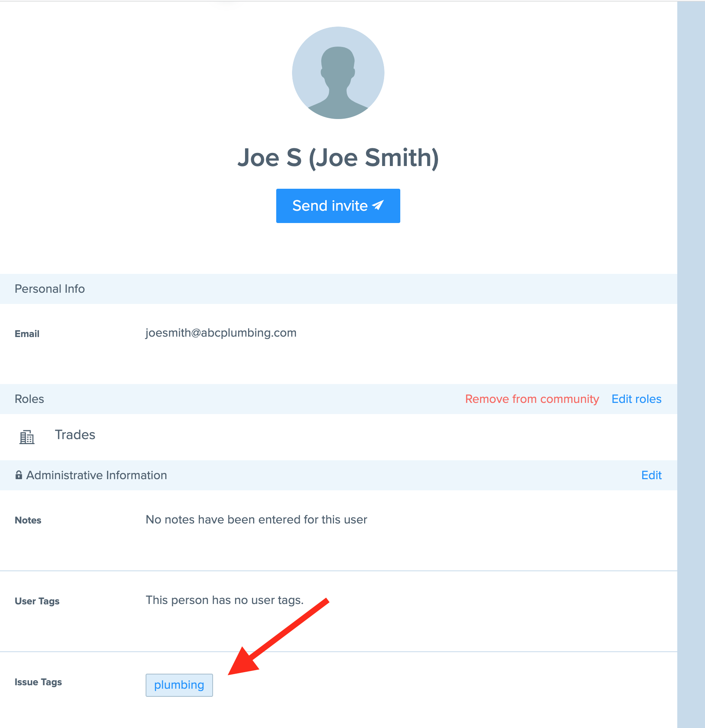Click the Send invite button
This screenshot has height=728, width=705.
point(338,206)
